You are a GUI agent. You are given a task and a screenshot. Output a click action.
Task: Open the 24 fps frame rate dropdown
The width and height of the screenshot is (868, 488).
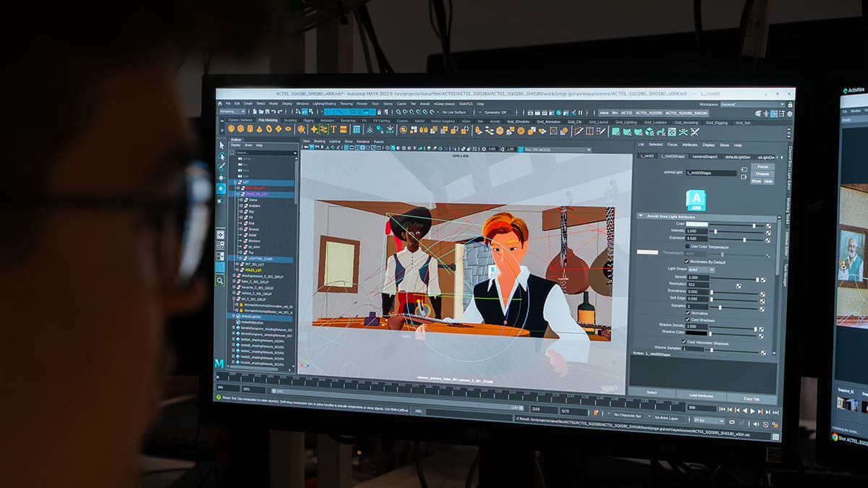pyautogui.click(x=709, y=419)
